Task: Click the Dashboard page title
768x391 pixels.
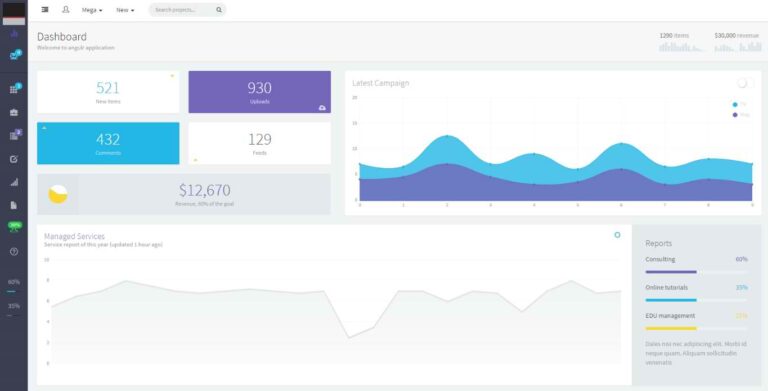Action: click(x=62, y=37)
